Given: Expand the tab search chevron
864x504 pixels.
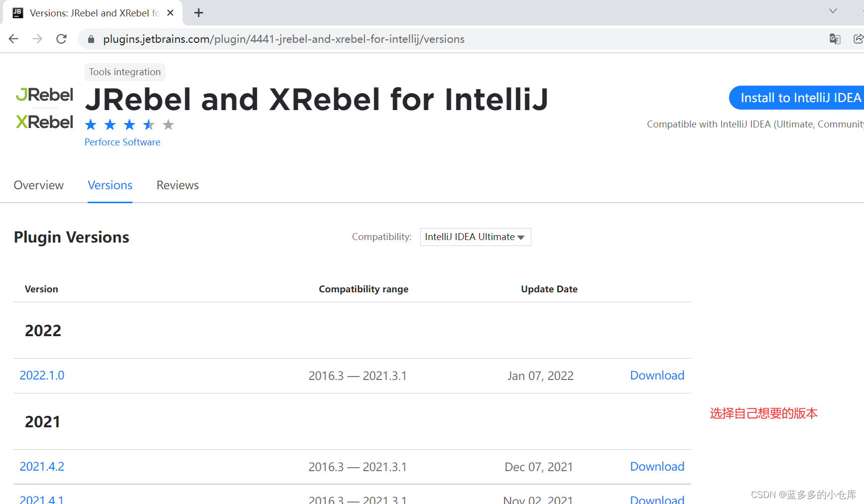Looking at the screenshot, I should tap(833, 11).
